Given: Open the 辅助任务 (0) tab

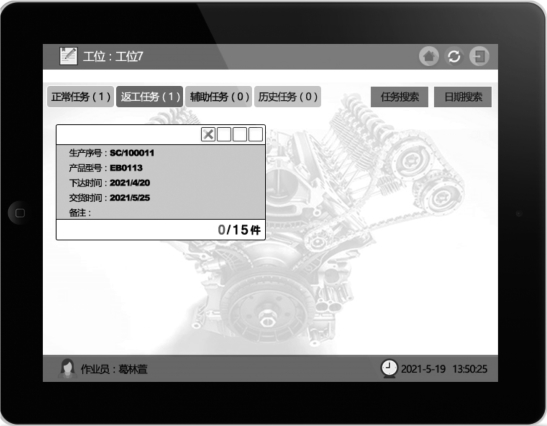Looking at the screenshot, I should (x=219, y=97).
